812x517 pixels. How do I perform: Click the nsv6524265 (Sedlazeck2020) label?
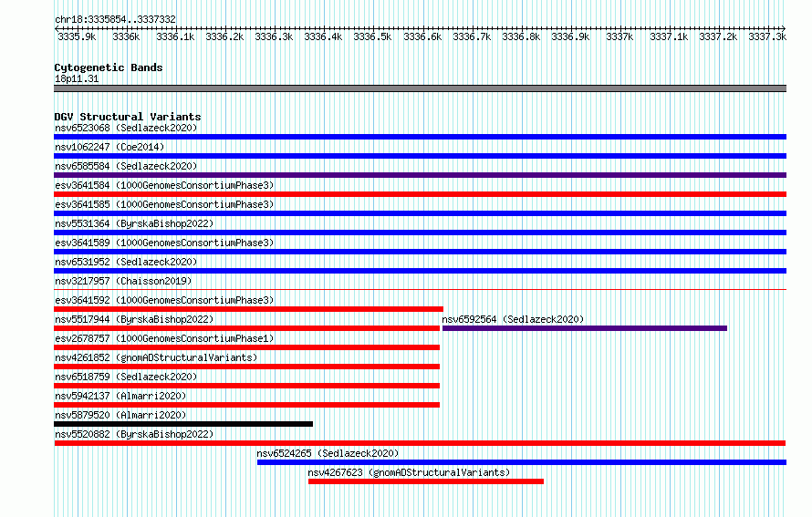coord(328,453)
